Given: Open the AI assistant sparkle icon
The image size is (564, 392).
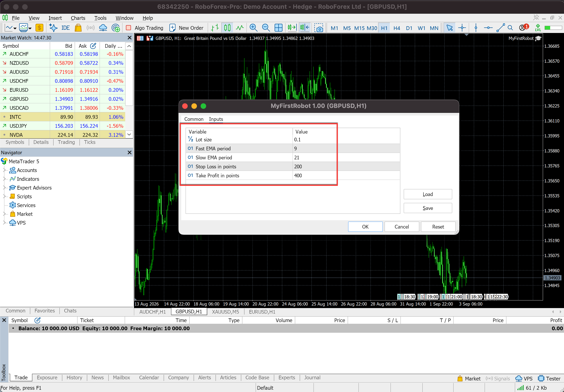Looking at the screenshot, I should tap(53, 28).
